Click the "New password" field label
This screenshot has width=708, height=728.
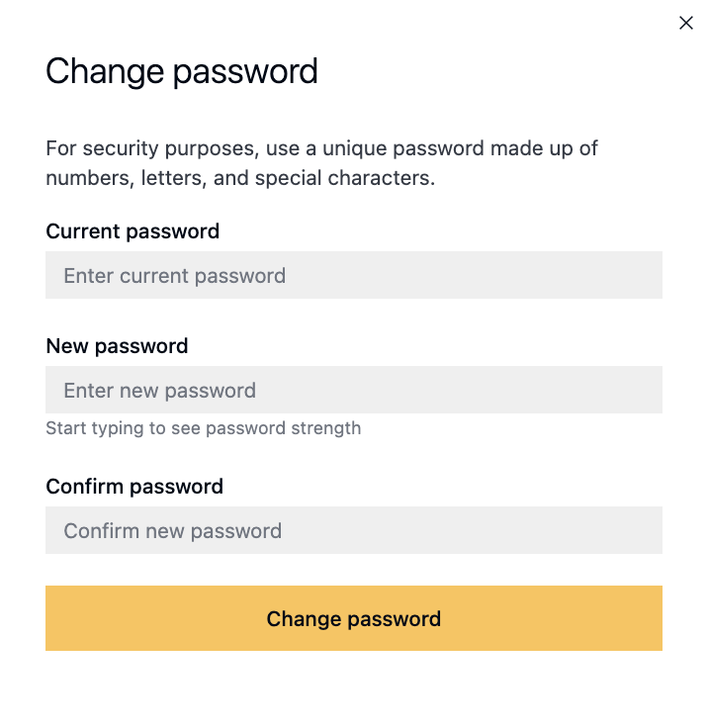[x=117, y=346]
